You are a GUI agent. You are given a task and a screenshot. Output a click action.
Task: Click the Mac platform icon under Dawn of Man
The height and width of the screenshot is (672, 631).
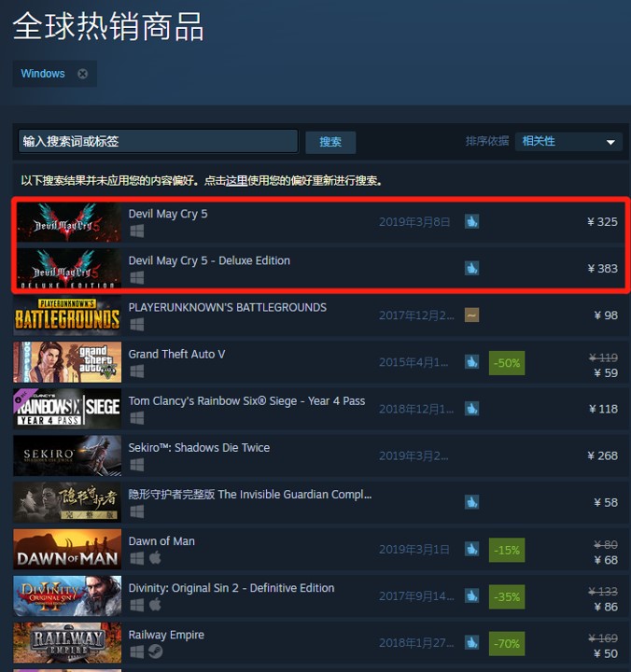pyautogui.click(x=155, y=558)
